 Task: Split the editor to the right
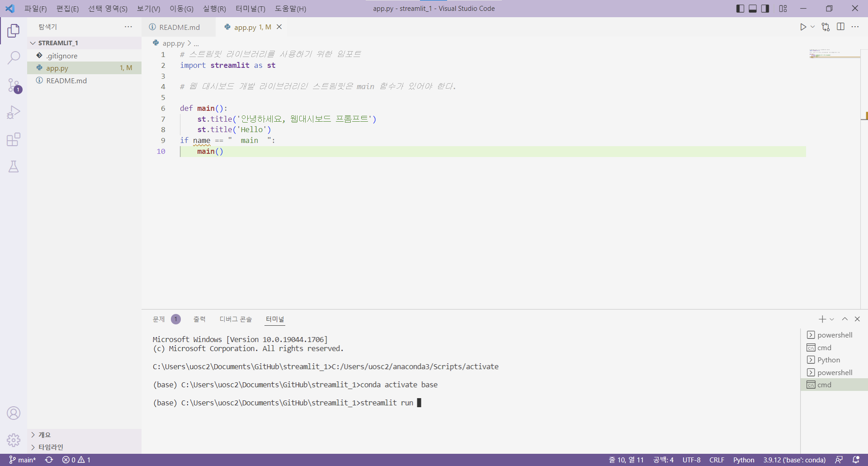(x=840, y=27)
